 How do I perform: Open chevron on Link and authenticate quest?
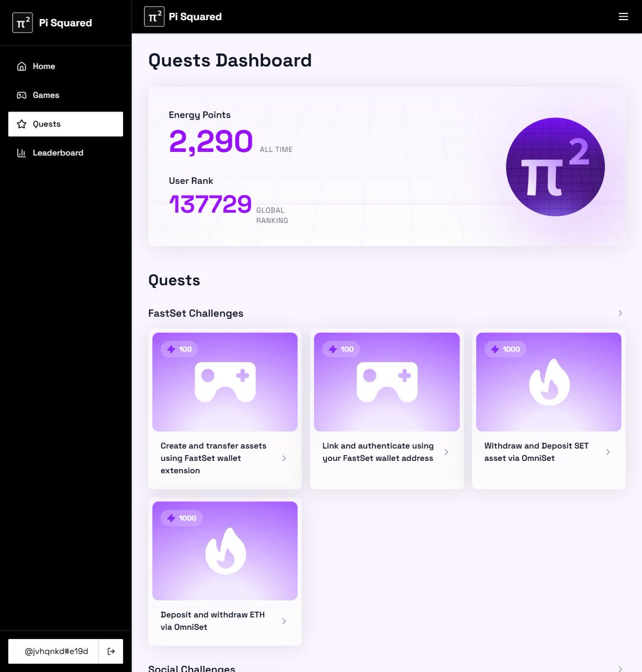446,452
